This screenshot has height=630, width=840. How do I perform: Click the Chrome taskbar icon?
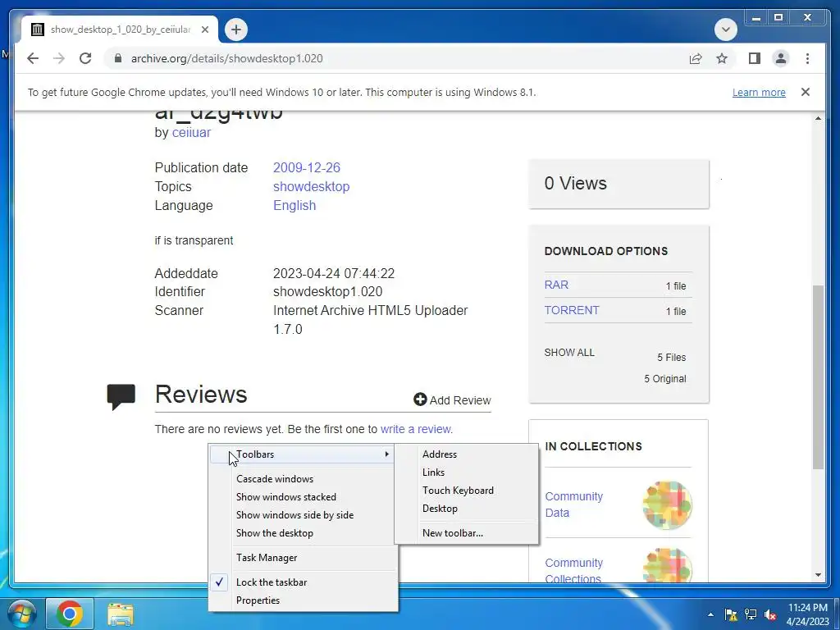70,614
